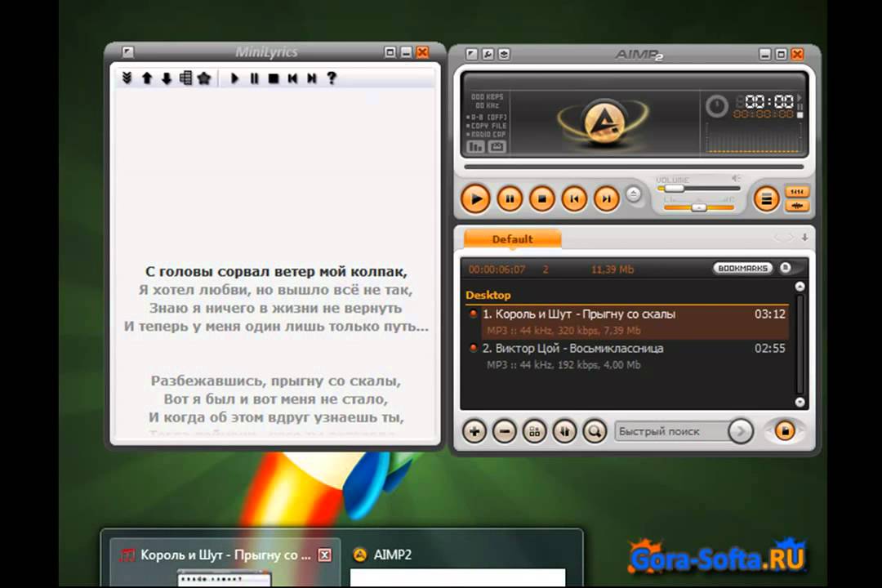Open the equalizer orange button

796,192
